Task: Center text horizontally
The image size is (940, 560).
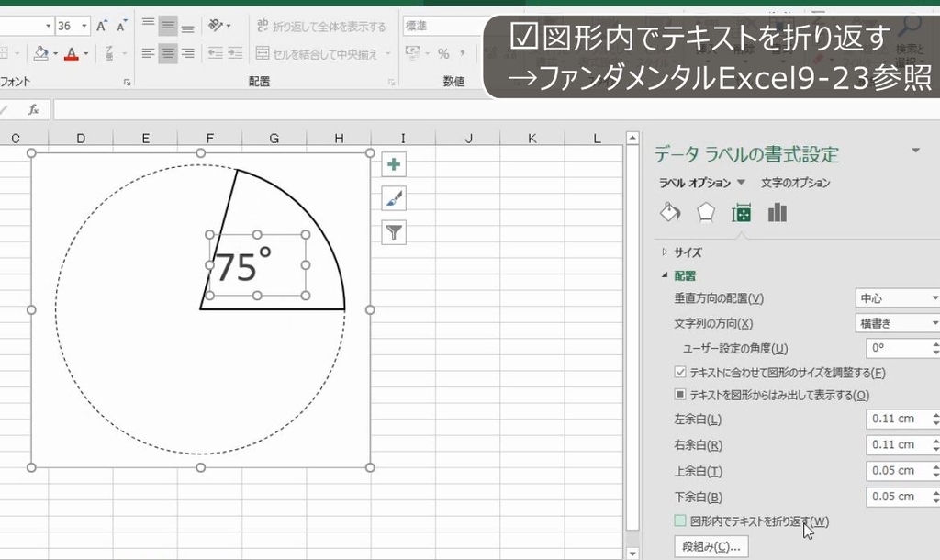Action: [168, 53]
